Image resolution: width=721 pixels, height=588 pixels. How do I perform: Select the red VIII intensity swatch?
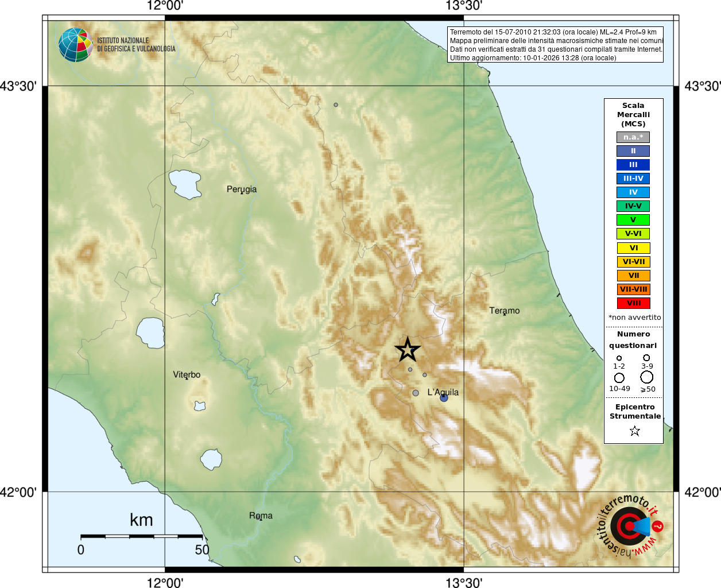[x=633, y=303]
